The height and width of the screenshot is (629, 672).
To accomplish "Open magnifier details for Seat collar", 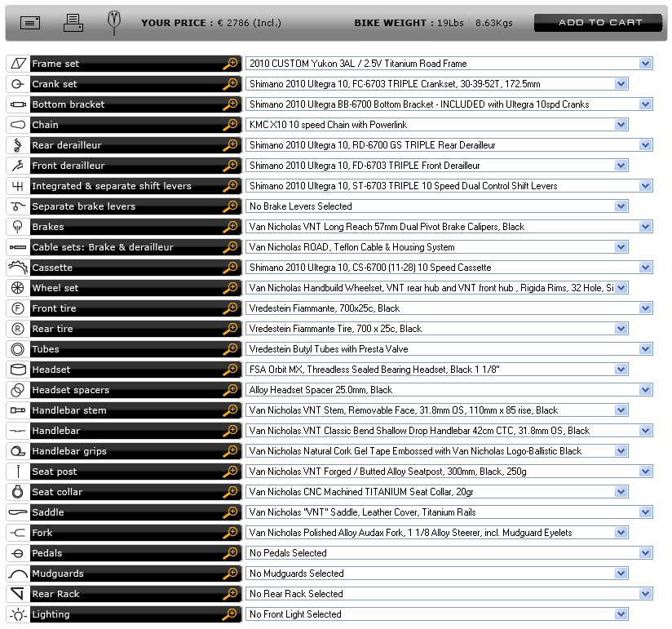I will pyautogui.click(x=231, y=492).
